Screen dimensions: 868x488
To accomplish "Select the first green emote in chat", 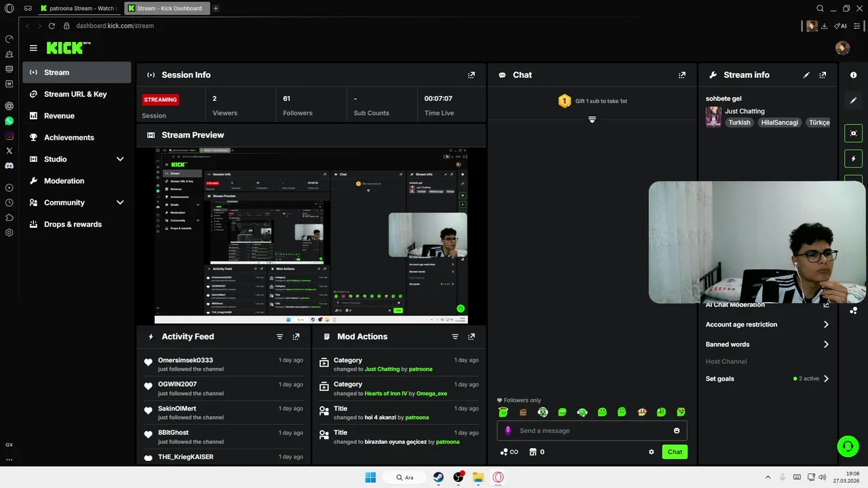I will pos(503,412).
